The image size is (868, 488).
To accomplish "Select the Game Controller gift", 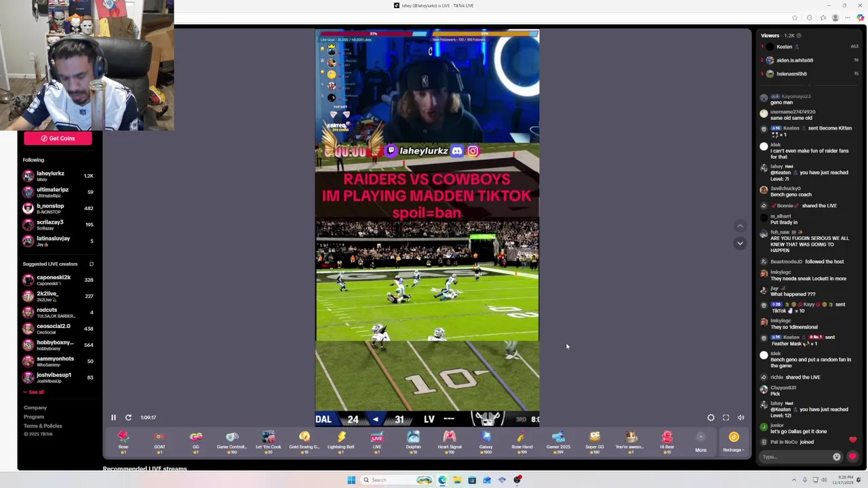I will (232, 441).
